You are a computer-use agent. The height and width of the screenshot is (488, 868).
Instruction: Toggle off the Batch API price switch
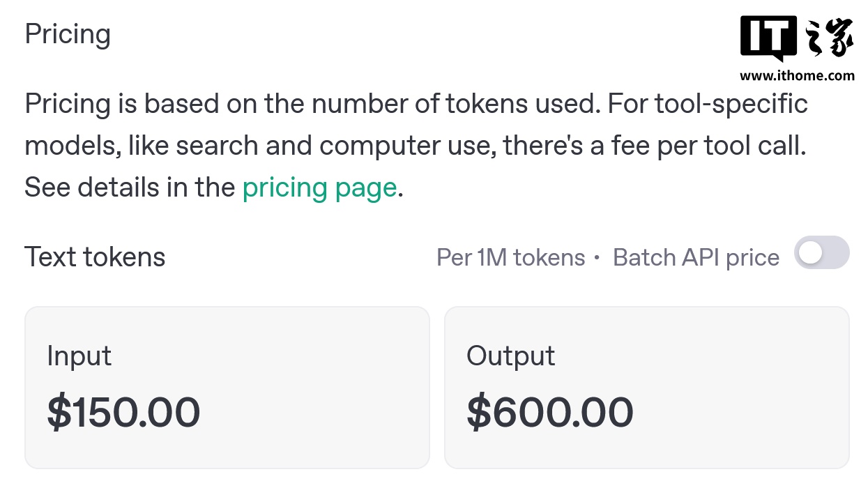(x=821, y=253)
